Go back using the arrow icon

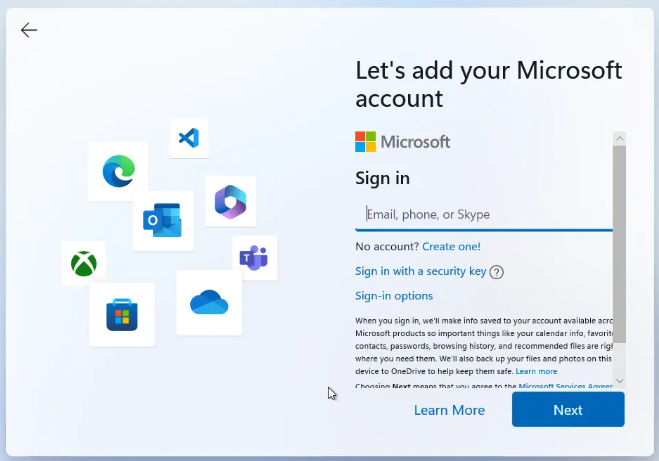(29, 30)
